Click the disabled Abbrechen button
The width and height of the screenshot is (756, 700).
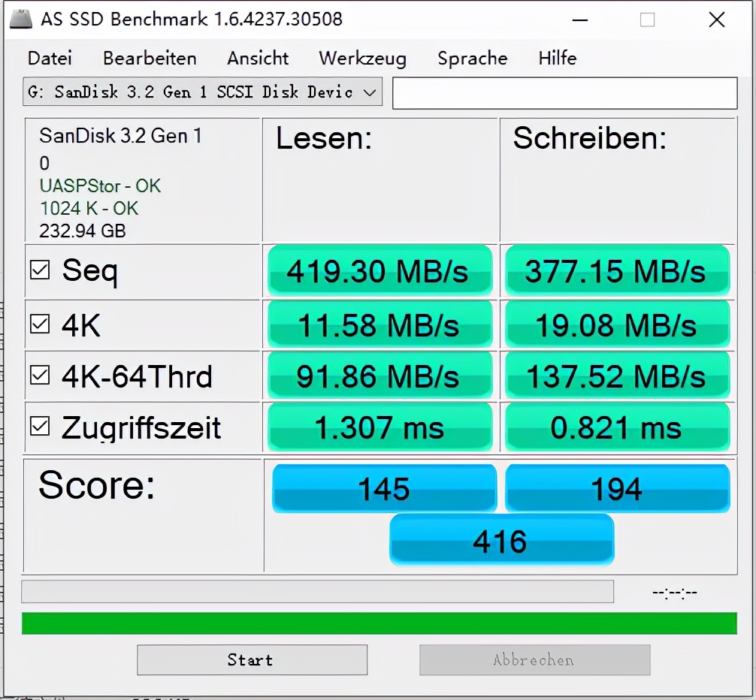[534, 659]
